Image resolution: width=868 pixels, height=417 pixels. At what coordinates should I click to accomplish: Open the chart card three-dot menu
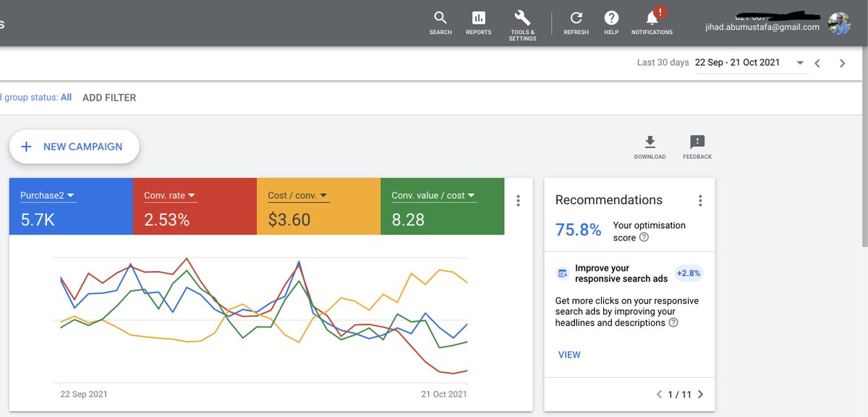point(518,201)
